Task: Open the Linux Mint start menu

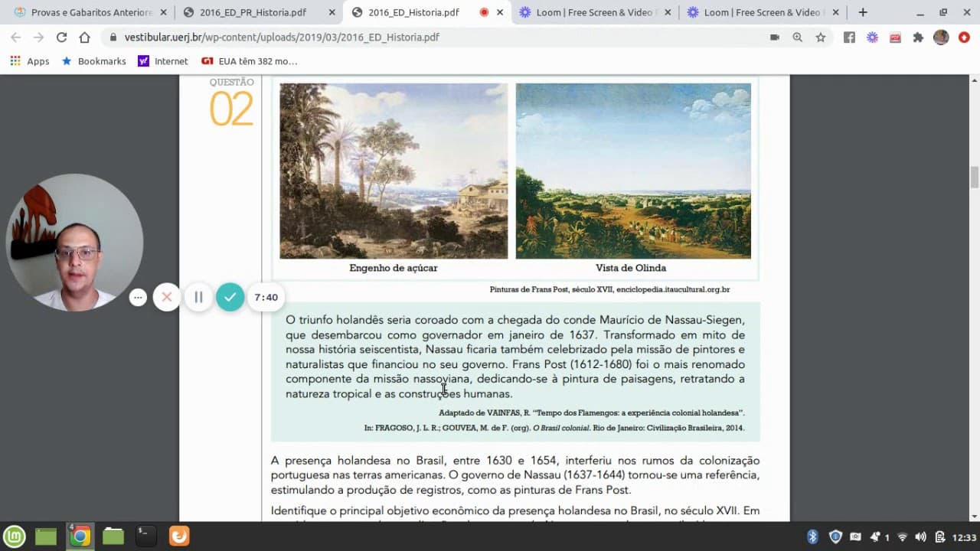Action: click(15, 536)
